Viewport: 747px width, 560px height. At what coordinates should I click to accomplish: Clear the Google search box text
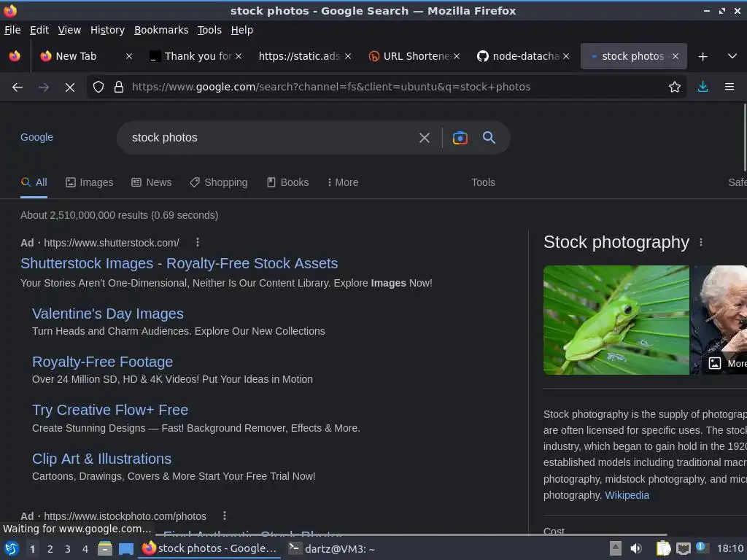[424, 138]
